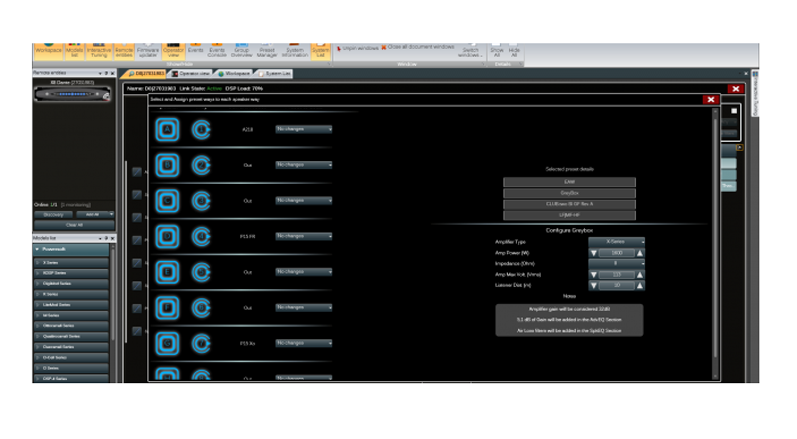
Task: Click Hide All in Details group
Action: 514,51
